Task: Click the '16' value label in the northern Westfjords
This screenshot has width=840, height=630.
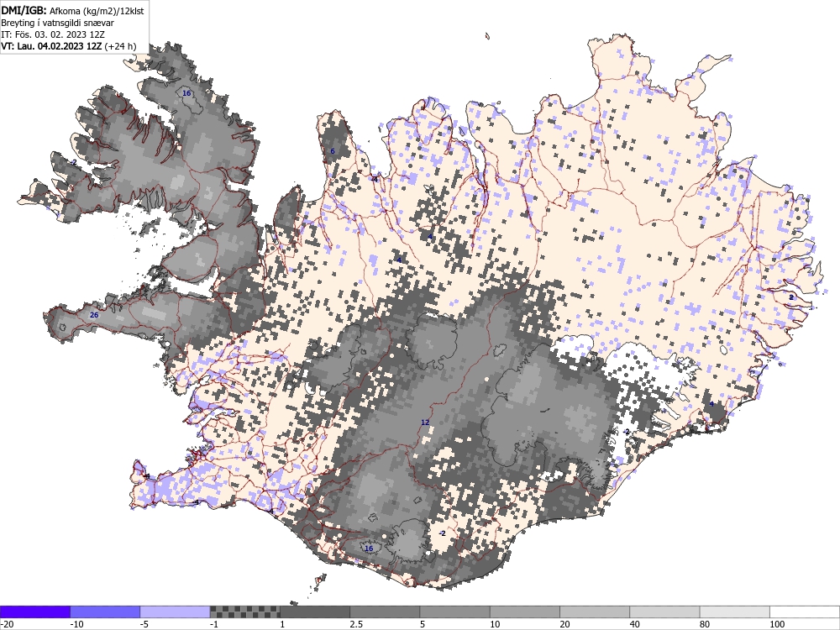Action: (186, 93)
